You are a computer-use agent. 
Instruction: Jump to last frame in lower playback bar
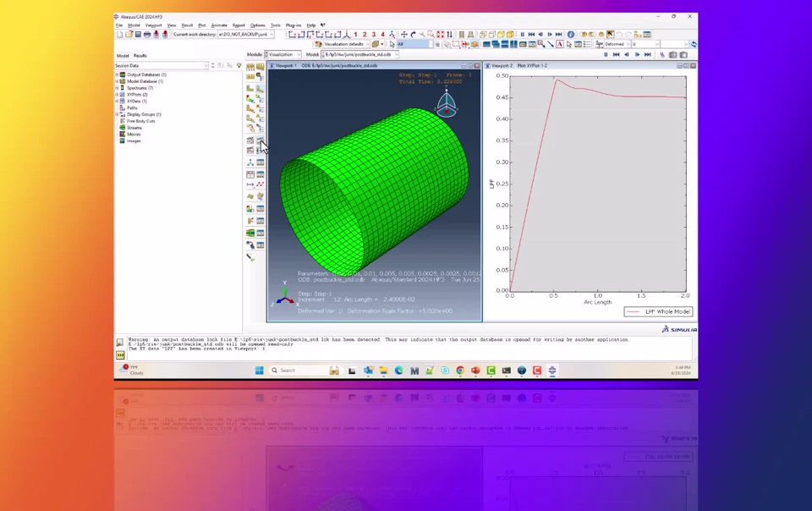pyautogui.click(x=648, y=54)
